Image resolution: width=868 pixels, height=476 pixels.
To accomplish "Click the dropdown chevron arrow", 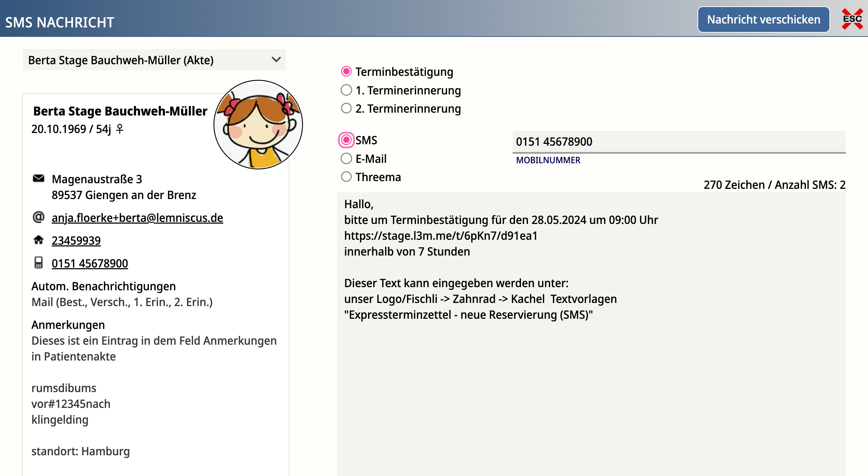I will coord(276,60).
